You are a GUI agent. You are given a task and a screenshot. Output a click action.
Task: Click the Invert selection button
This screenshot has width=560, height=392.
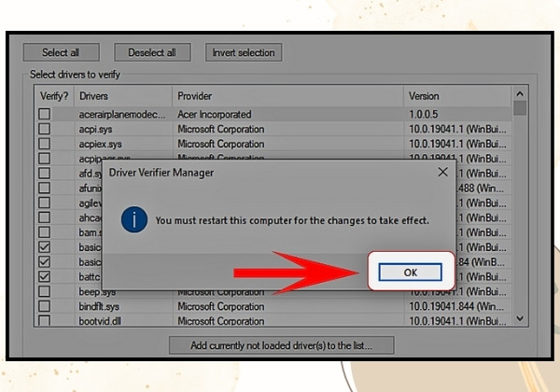tap(244, 52)
